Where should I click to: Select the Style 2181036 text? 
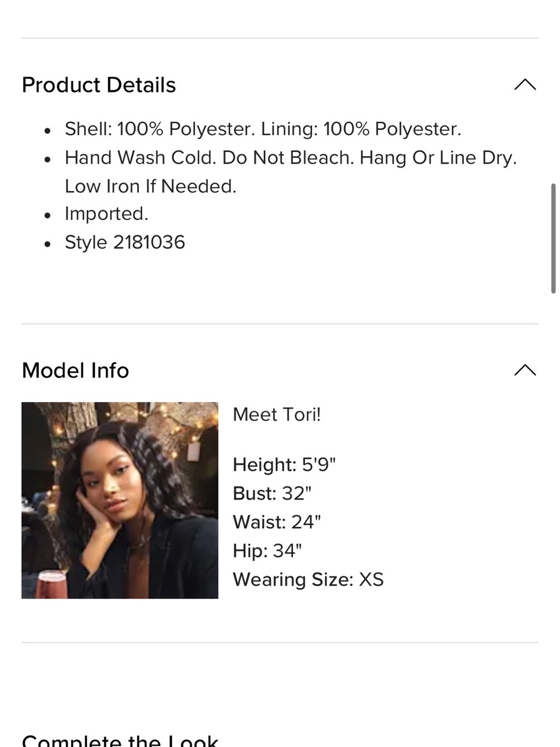(125, 242)
